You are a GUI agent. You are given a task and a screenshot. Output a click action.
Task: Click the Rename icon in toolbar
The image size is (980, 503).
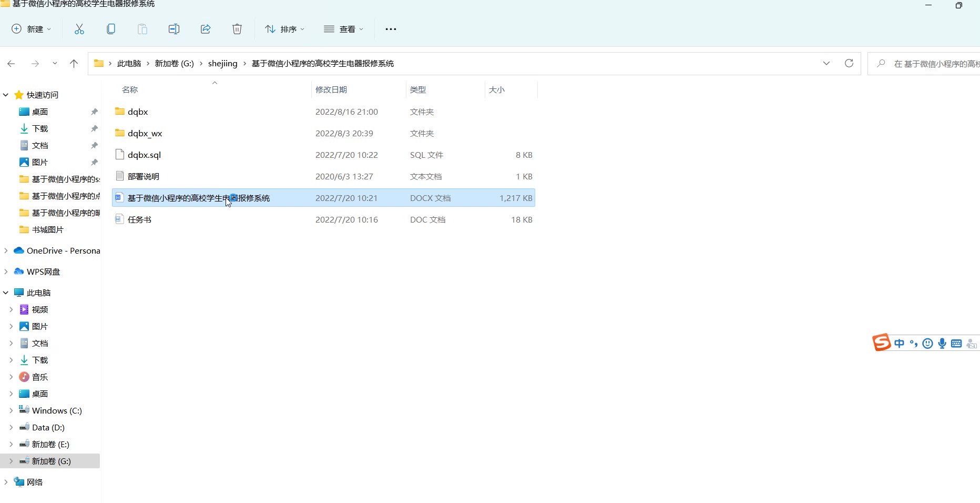pyautogui.click(x=174, y=29)
